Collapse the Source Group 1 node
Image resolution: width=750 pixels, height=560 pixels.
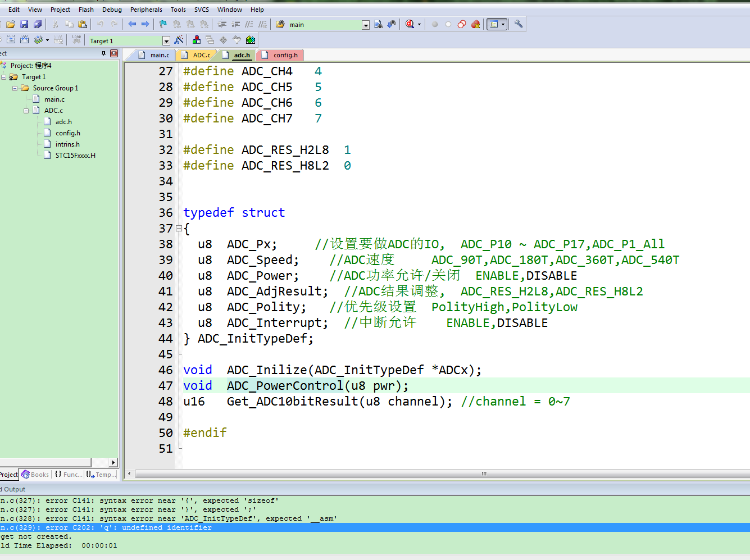pos(15,88)
